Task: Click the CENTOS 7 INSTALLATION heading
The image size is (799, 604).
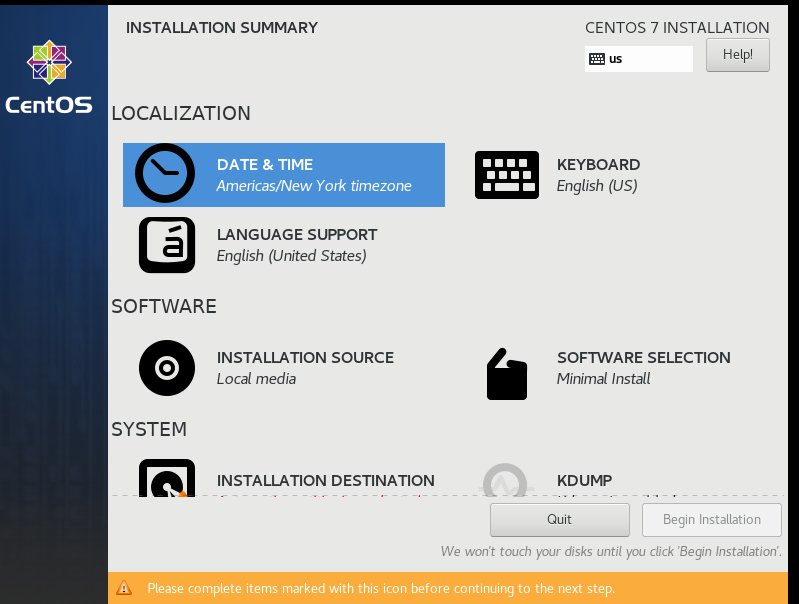Action: click(x=677, y=28)
